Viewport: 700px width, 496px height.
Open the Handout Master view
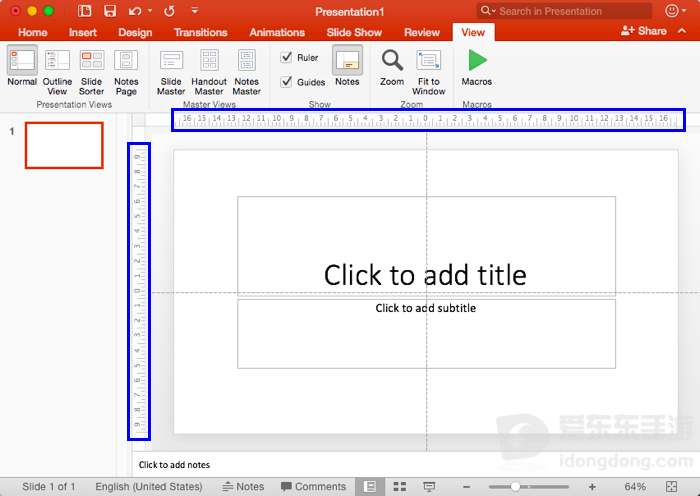pos(209,72)
